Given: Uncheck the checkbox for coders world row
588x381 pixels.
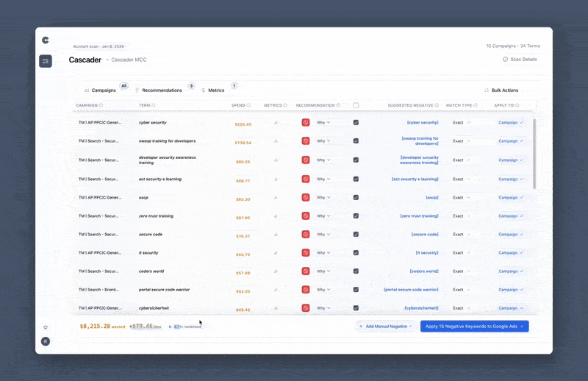Looking at the screenshot, I should (356, 271).
